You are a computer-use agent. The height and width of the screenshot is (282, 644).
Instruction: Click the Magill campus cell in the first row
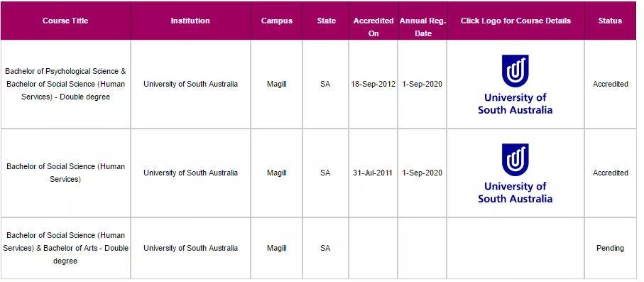[x=277, y=85]
